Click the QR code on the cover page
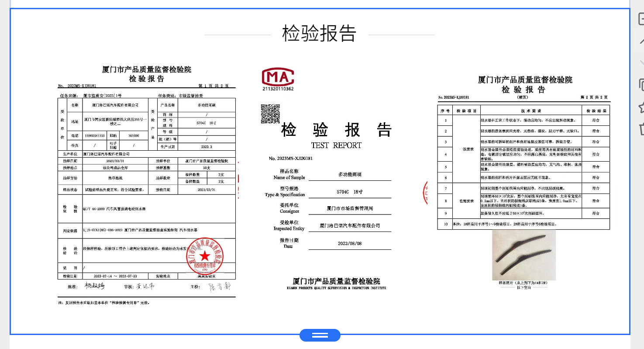The image size is (644, 349). (270, 114)
